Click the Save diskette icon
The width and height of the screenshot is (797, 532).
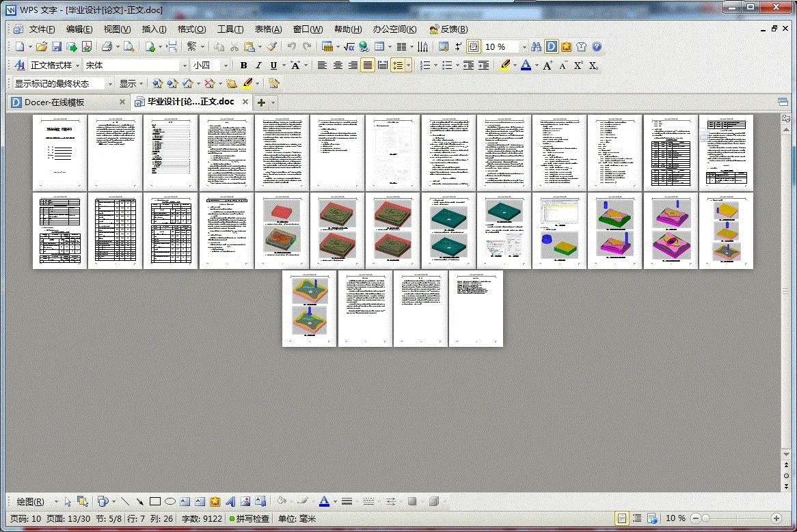(57, 46)
